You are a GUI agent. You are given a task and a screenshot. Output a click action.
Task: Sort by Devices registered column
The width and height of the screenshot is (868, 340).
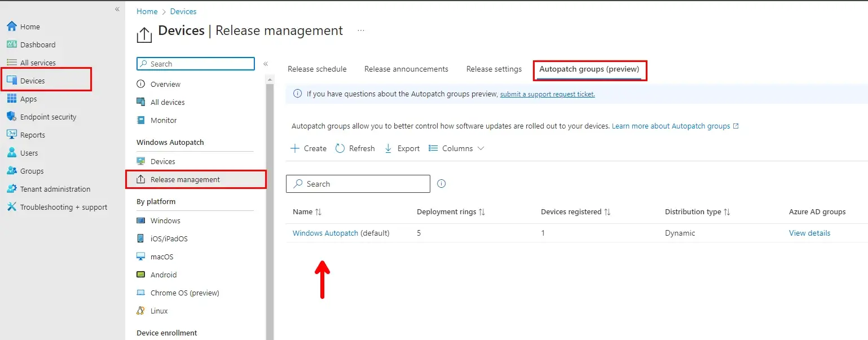[576, 212]
